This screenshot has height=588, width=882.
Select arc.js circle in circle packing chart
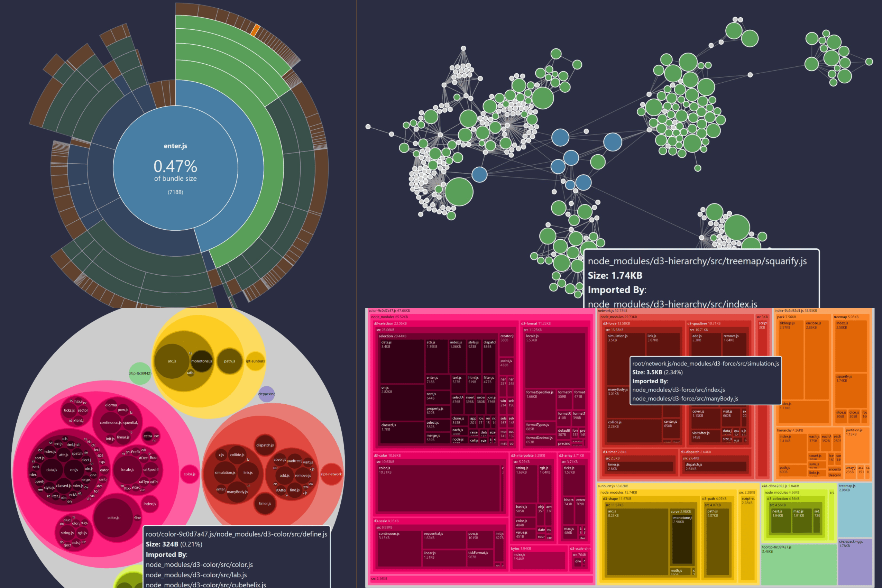(x=172, y=361)
